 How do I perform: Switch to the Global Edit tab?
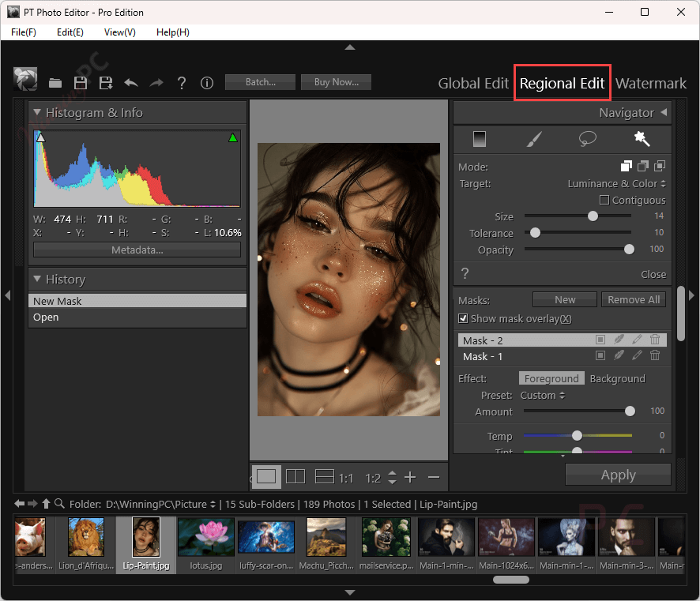coord(473,84)
